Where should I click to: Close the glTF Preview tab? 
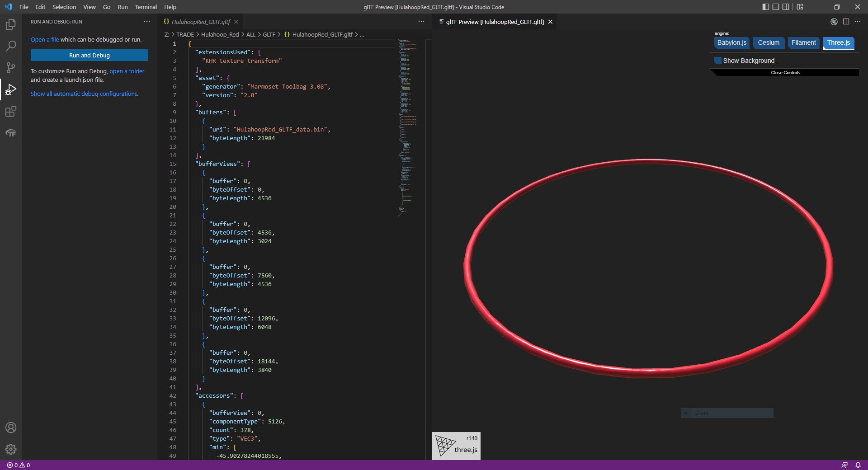(x=550, y=22)
